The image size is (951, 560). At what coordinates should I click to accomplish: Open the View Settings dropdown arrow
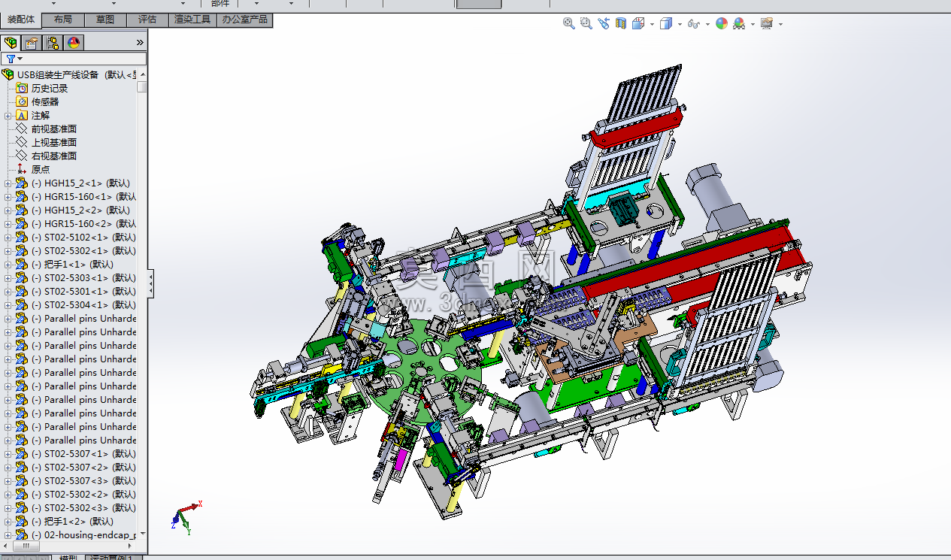coord(780,24)
